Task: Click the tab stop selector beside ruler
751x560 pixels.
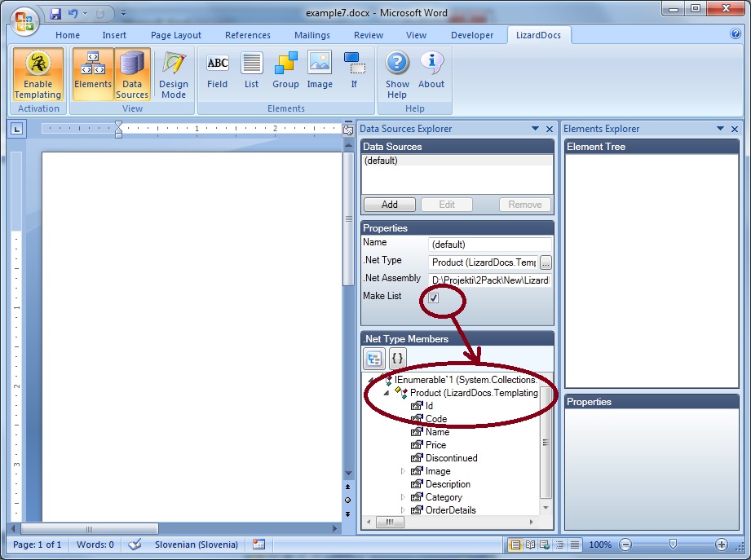Action: [x=17, y=129]
